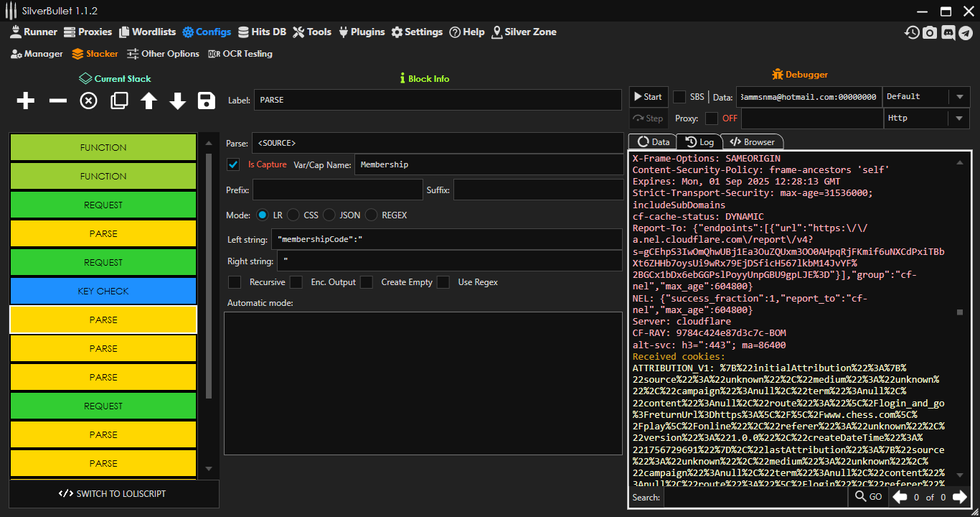
Task: Open the Hits DB menu
Action: 262,32
